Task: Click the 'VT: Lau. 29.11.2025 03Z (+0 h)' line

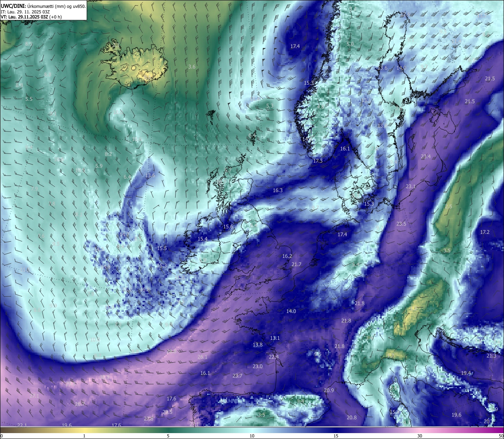Action: click(31, 17)
